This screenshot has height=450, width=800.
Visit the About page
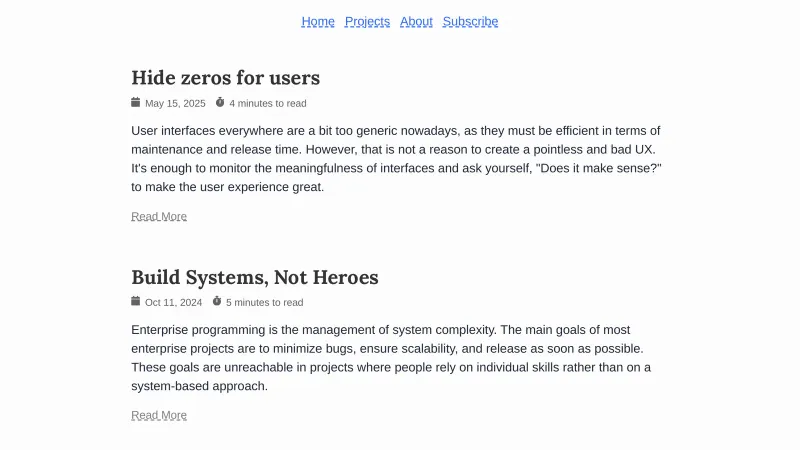tap(416, 22)
